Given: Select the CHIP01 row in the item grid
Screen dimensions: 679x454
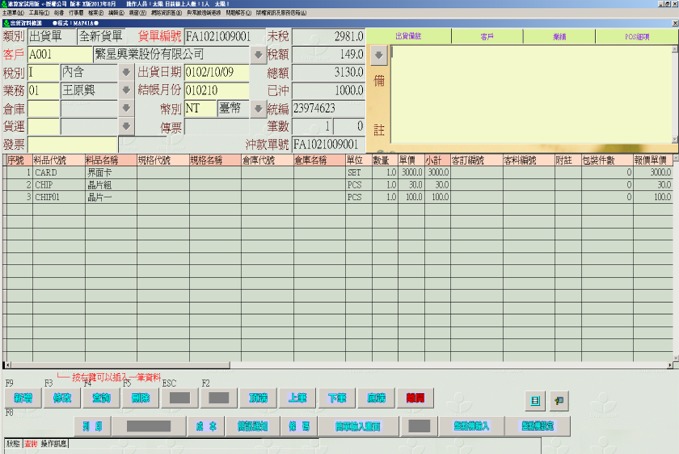Looking at the screenshot, I should coord(50,197).
